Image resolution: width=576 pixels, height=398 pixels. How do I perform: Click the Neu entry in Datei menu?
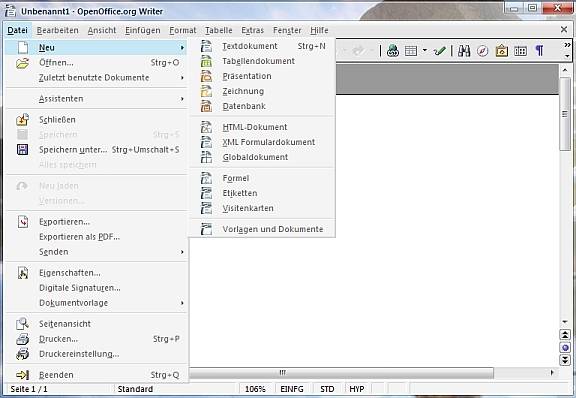coord(96,48)
